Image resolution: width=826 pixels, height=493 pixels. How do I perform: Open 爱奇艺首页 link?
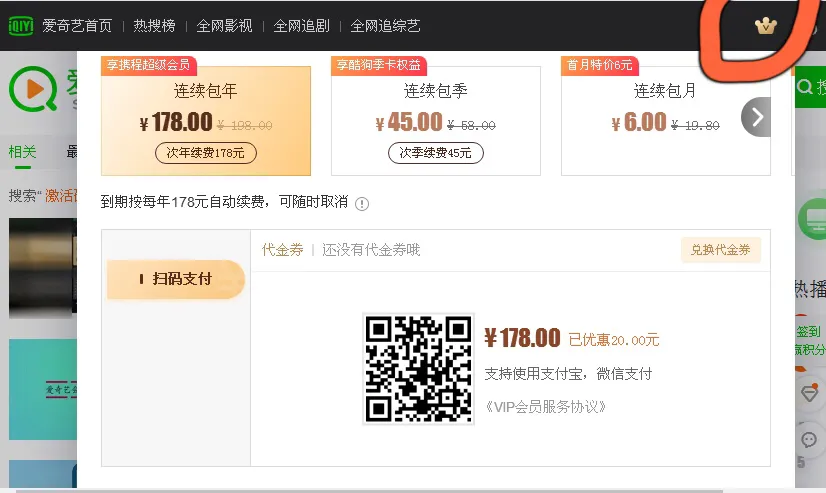(x=77, y=26)
